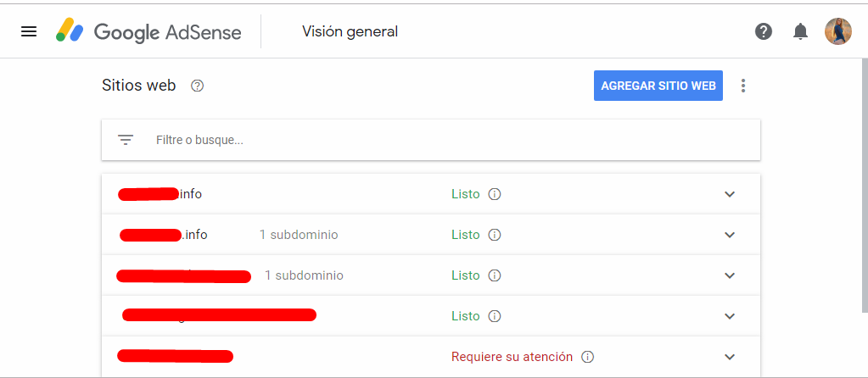Screen dimensions: 868x378
Task: Expand the first .info site row
Action: 730,194
